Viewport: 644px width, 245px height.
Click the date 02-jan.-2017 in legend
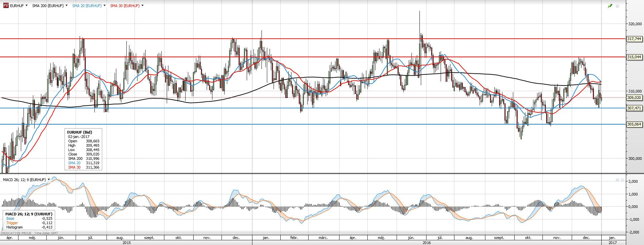coord(79,137)
